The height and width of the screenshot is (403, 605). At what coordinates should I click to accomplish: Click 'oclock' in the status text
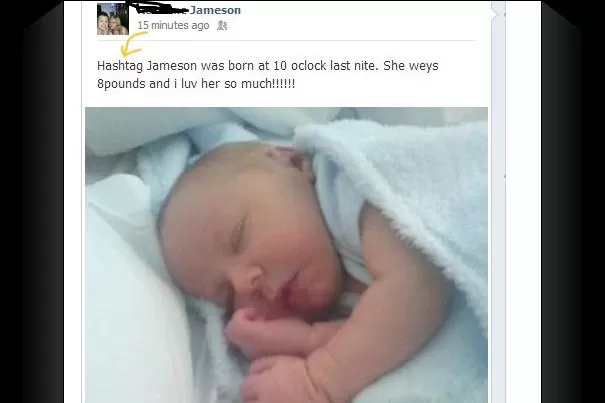point(308,66)
